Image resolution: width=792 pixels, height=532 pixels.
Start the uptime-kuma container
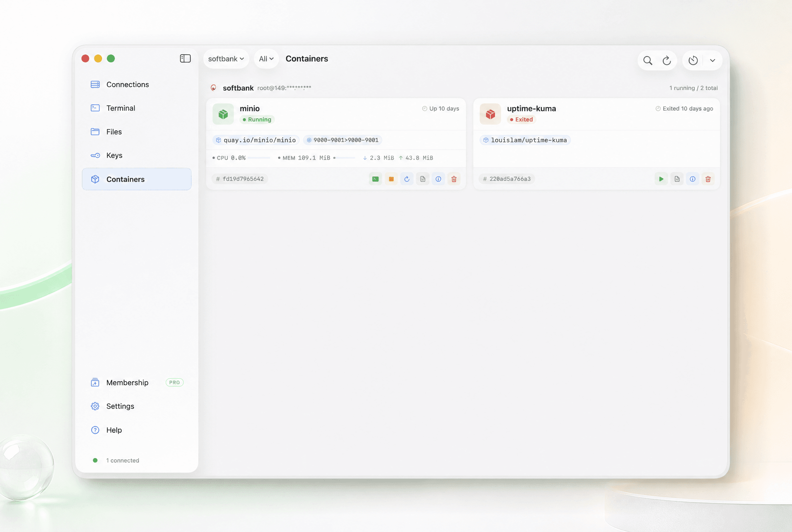click(661, 179)
